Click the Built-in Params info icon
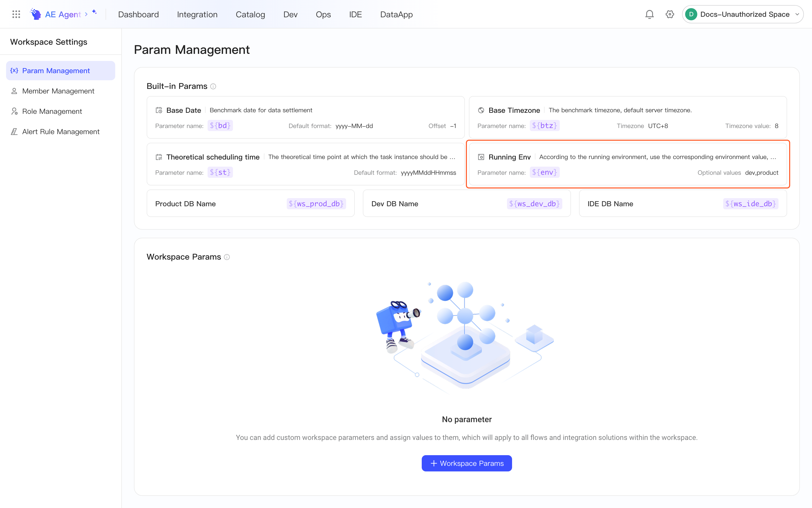This screenshot has height=508, width=812. 213,86
